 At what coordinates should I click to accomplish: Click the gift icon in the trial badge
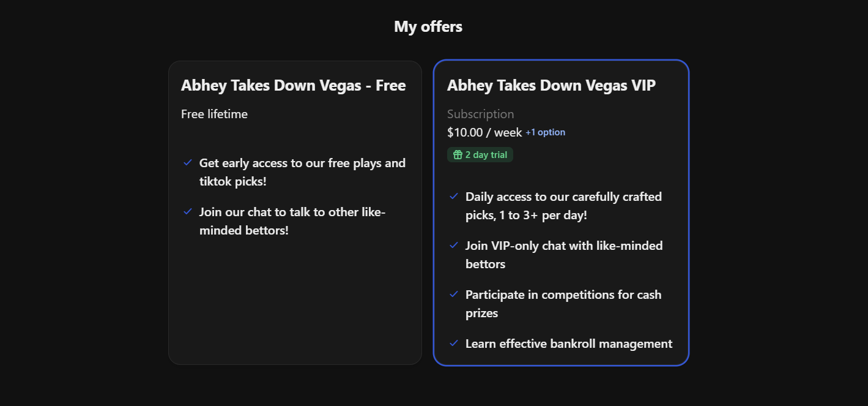click(x=458, y=154)
